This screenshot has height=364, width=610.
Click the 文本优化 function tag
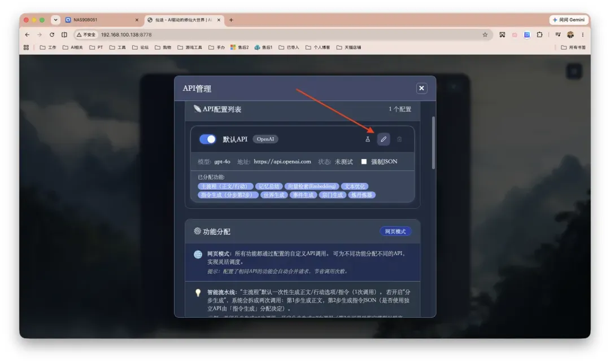(355, 186)
